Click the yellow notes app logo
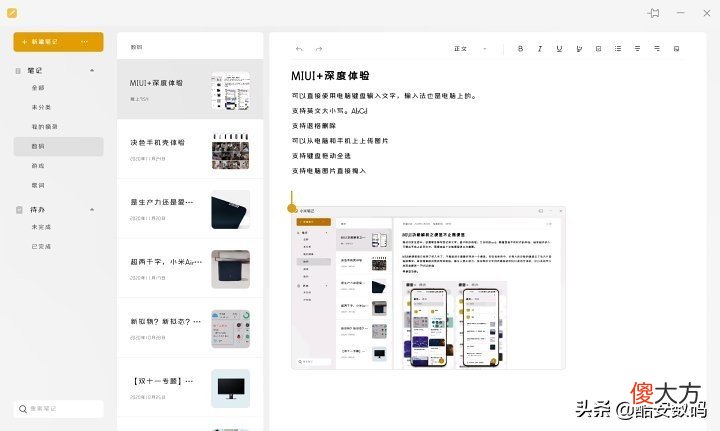 point(12,13)
